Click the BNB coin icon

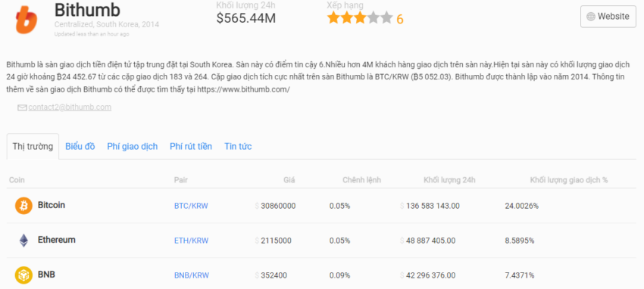pos(23,275)
